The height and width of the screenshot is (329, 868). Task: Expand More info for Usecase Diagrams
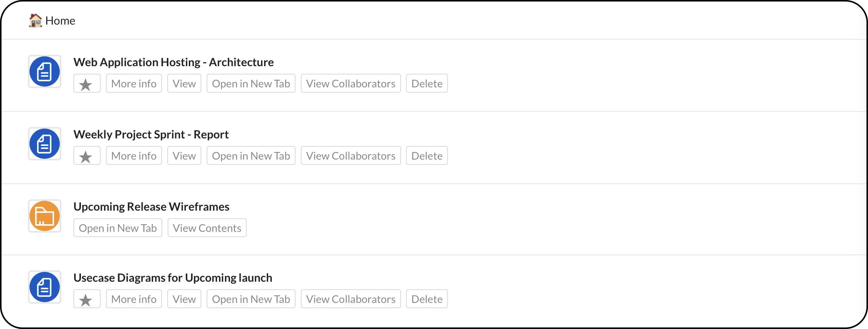134,299
